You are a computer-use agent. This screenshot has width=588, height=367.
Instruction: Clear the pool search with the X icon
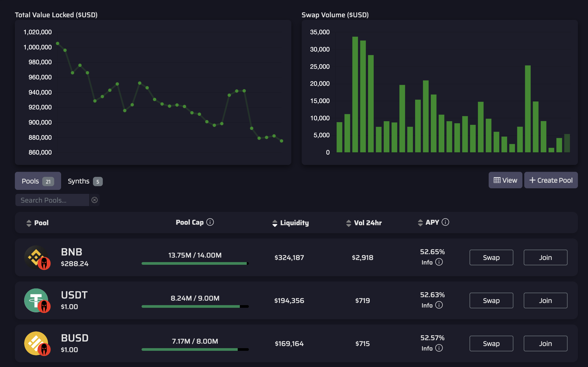tap(95, 200)
